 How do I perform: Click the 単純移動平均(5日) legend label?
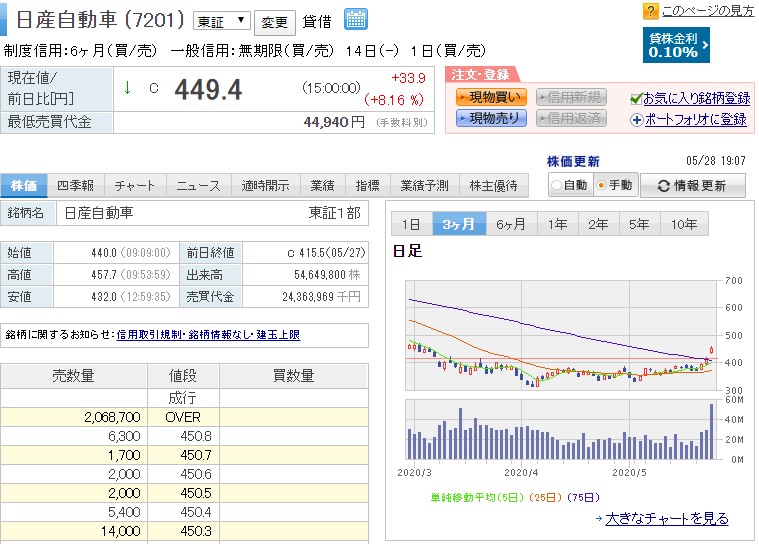(x=477, y=498)
